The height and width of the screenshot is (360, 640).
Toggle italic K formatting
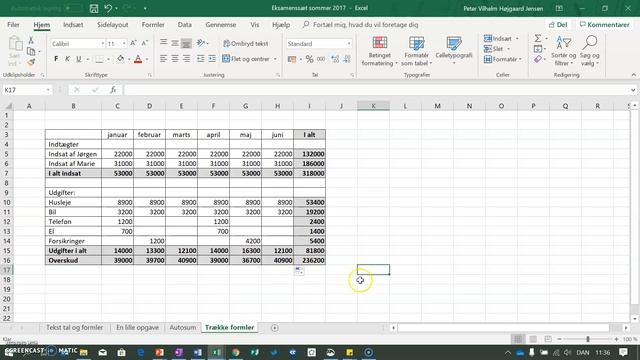coord(67,59)
